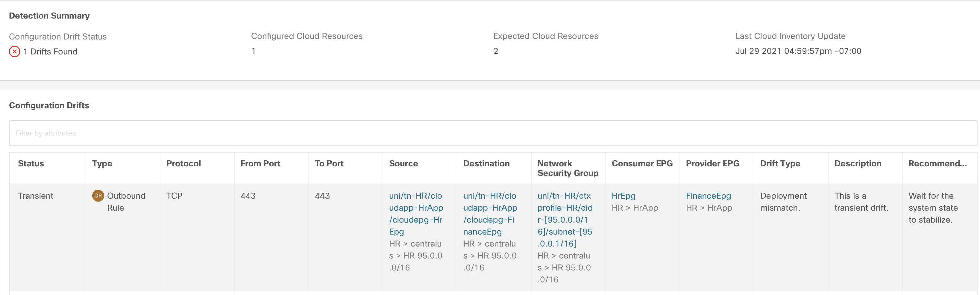The image size is (980, 295).
Task: Sort by the Status column header
Action: click(x=31, y=163)
